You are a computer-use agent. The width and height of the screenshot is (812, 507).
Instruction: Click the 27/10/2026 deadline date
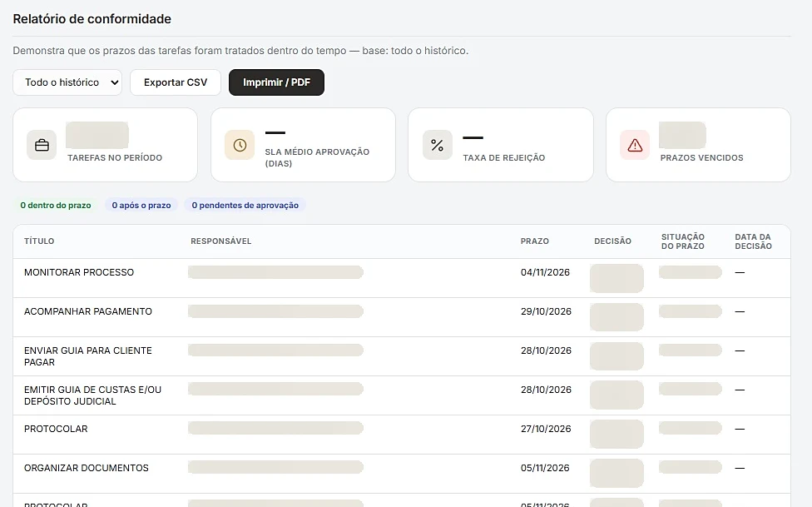tap(547, 429)
